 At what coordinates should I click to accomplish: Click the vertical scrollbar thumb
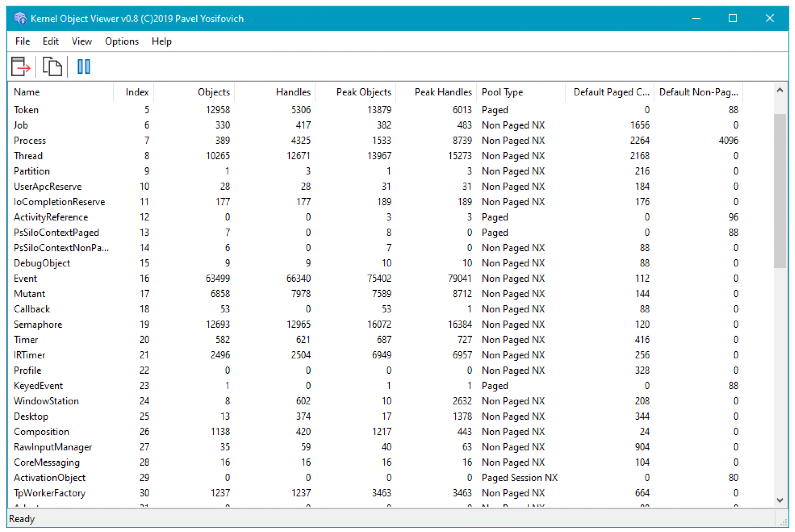[x=780, y=191]
